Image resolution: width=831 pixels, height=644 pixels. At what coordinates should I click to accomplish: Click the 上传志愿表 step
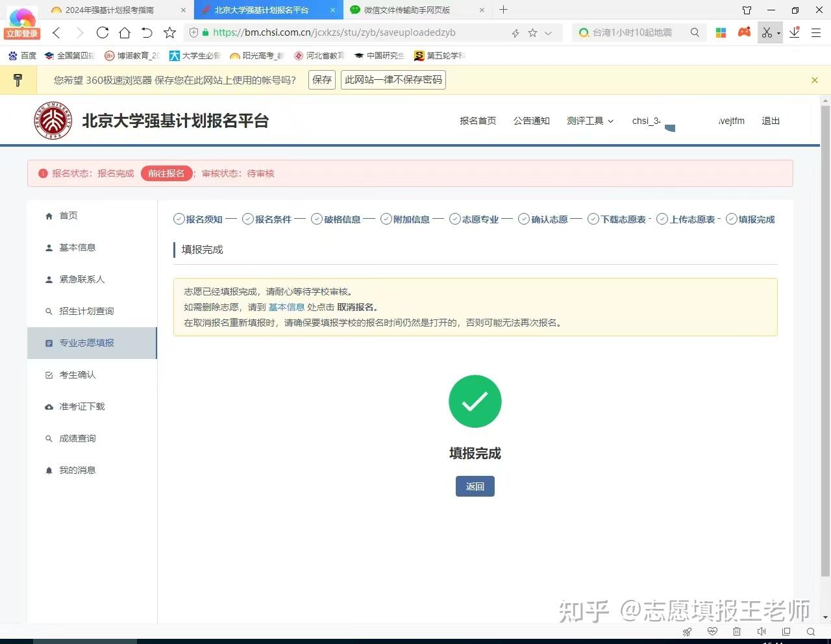(686, 219)
